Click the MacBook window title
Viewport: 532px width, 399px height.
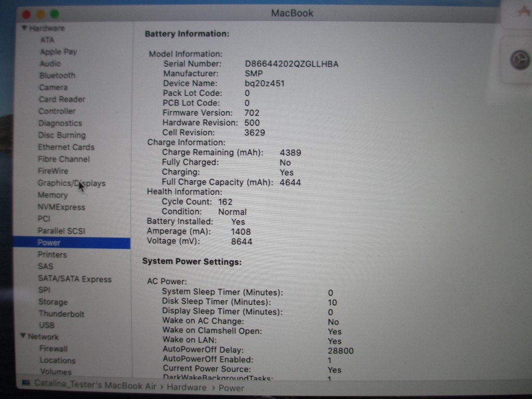292,13
